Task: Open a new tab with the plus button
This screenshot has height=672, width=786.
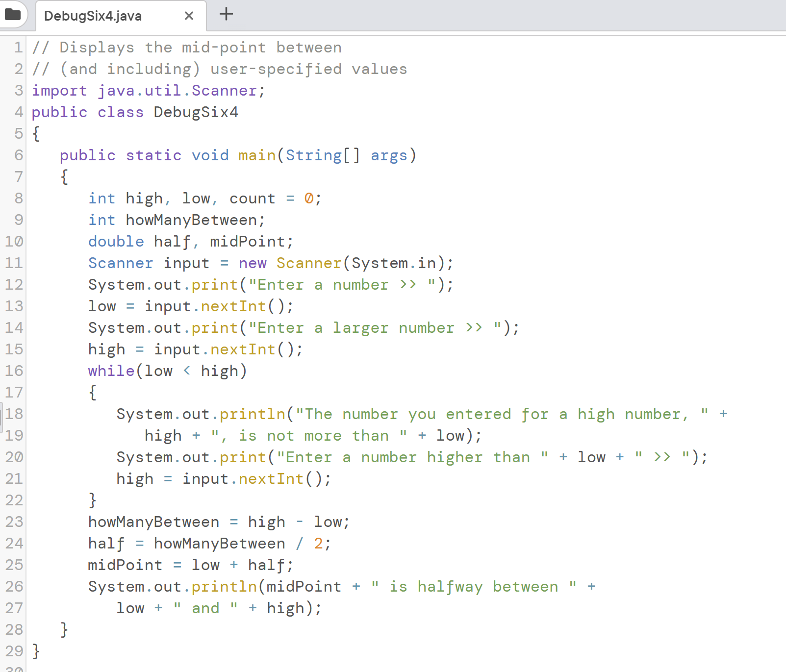Action: pyautogui.click(x=226, y=14)
